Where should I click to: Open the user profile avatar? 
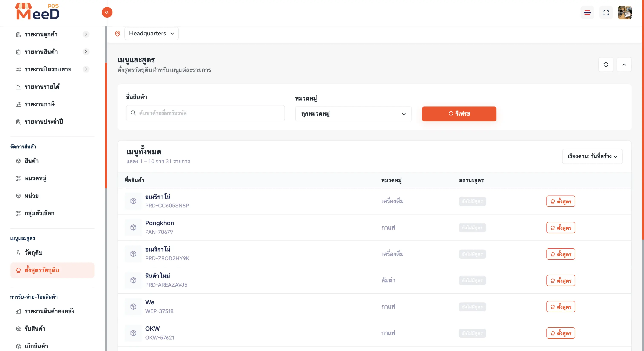tap(625, 13)
